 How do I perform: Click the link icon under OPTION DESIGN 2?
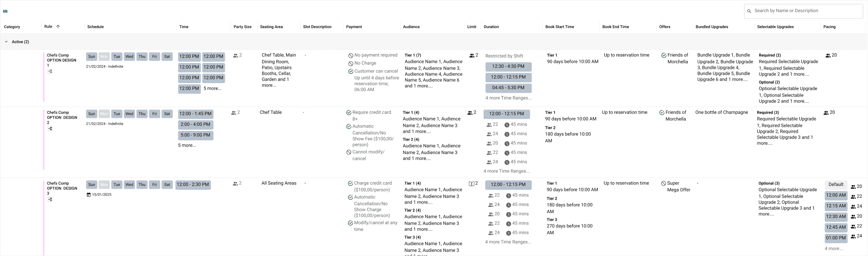point(50,128)
